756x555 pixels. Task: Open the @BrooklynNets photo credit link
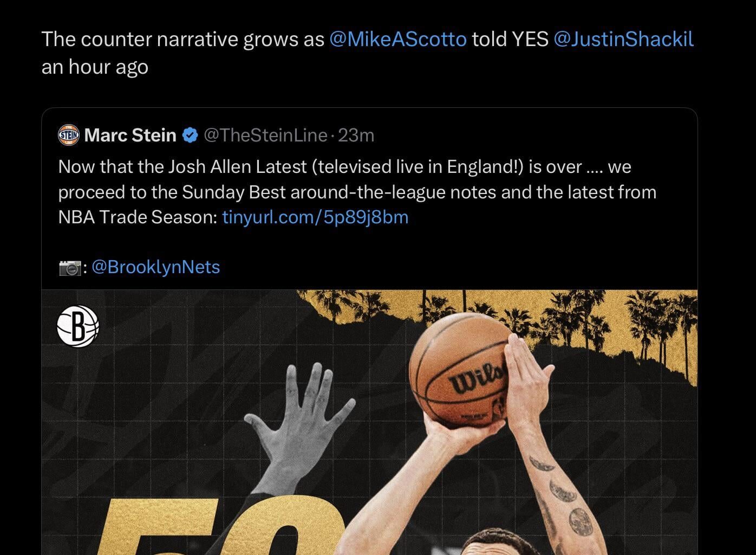click(x=156, y=266)
